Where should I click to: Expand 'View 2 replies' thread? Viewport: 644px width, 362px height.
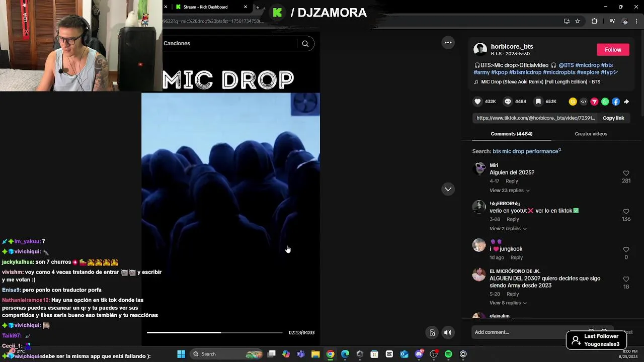tap(508, 229)
